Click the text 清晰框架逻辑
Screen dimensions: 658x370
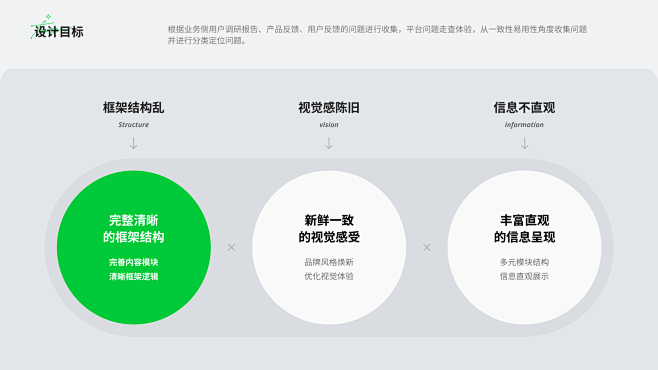click(133, 276)
